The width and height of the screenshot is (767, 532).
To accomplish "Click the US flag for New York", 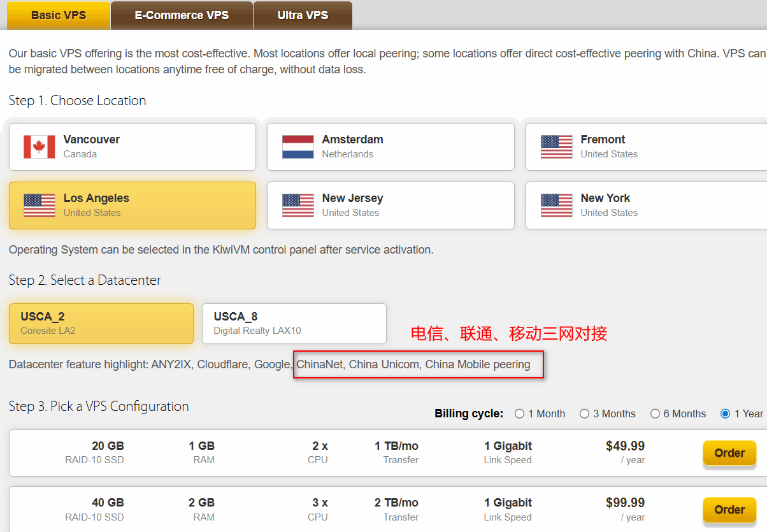I will coord(557,205).
